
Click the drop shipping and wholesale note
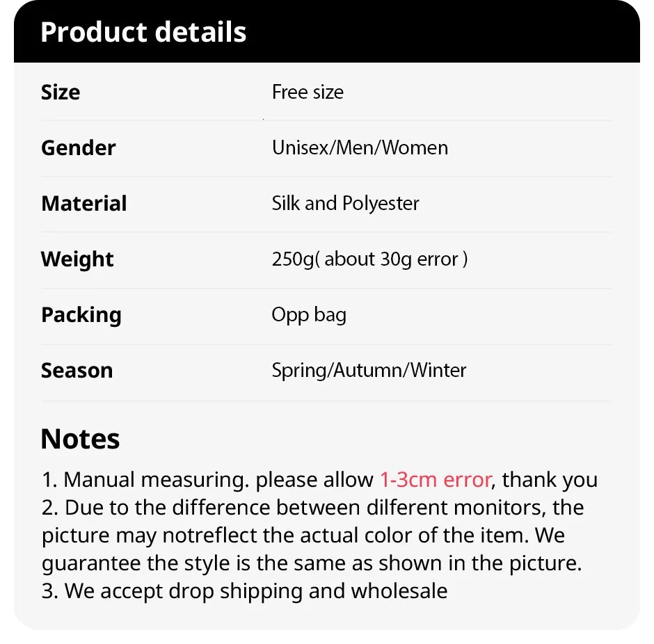coord(245,590)
